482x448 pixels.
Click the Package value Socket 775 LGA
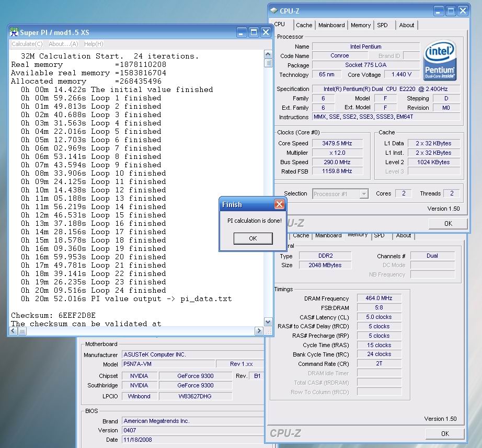click(x=366, y=65)
